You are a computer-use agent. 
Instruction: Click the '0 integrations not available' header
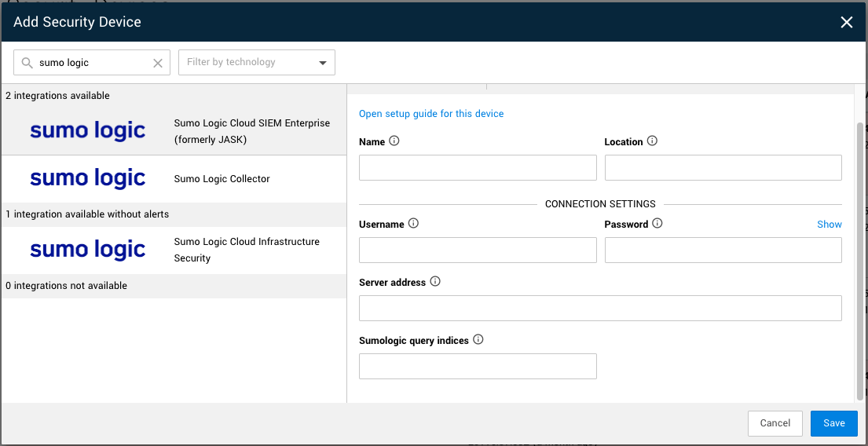point(67,286)
